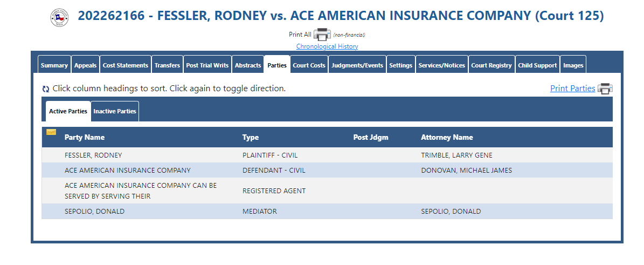644x265 pixels.
Task: Go to the Judgments/Events tab
Action: (357, 65)
